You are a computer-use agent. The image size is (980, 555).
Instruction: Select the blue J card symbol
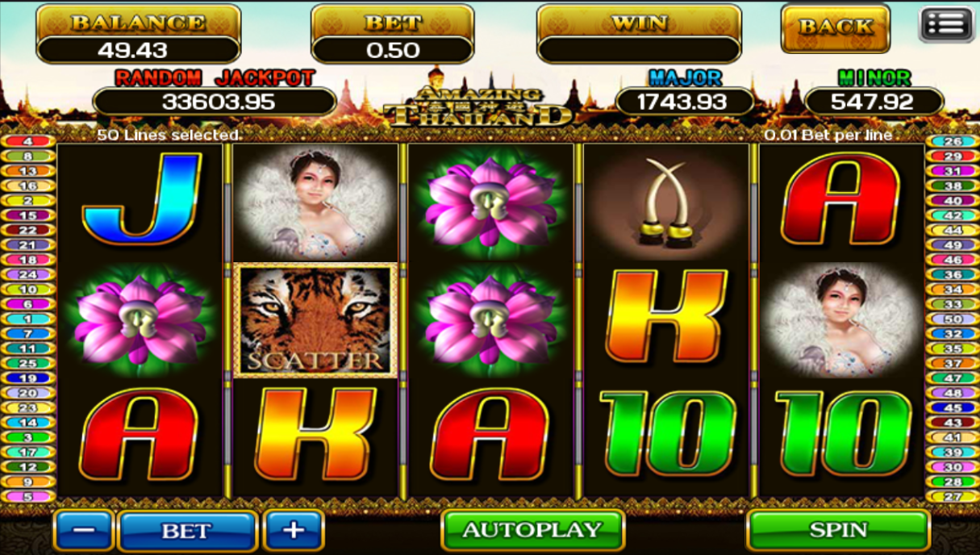click(x=141, y=198)
